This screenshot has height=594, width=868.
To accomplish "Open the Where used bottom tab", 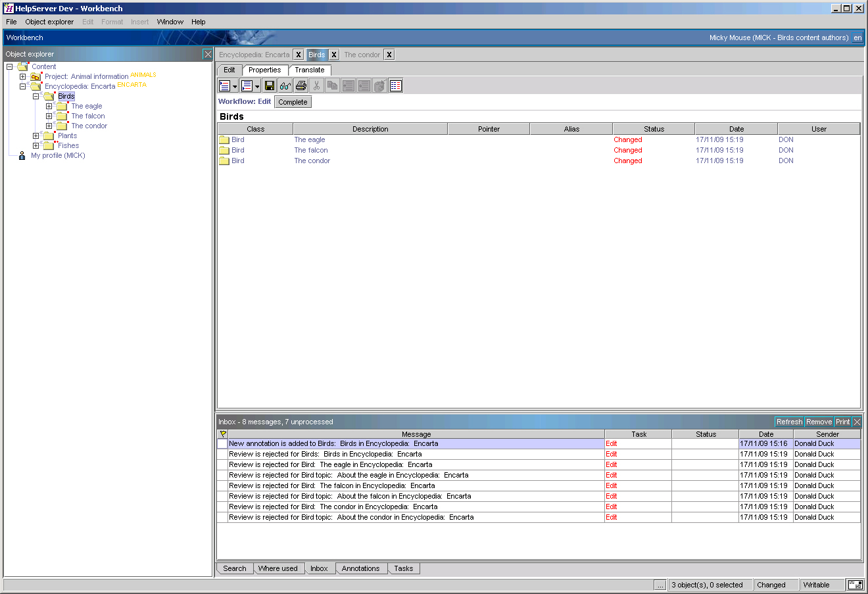I will pos(277,568).
